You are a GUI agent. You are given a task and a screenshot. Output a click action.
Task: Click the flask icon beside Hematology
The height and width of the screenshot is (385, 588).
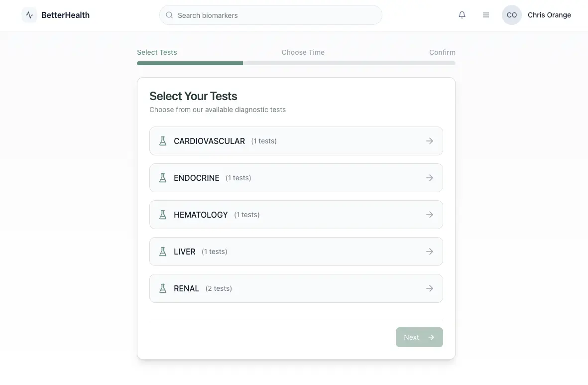pyautogui.click(x=163, y=215)
